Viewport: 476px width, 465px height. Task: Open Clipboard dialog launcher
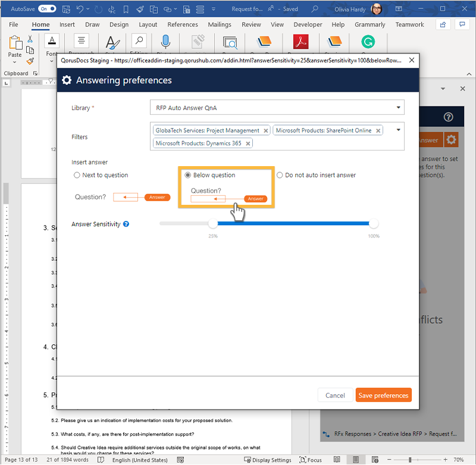pos(35,73)
